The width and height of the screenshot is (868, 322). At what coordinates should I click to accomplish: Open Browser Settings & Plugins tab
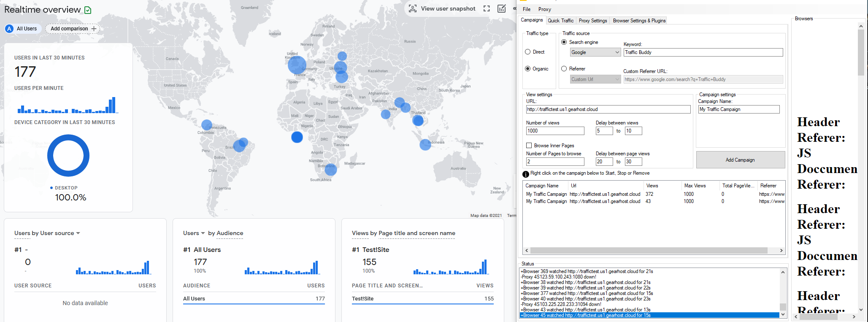tap(639, 21)
